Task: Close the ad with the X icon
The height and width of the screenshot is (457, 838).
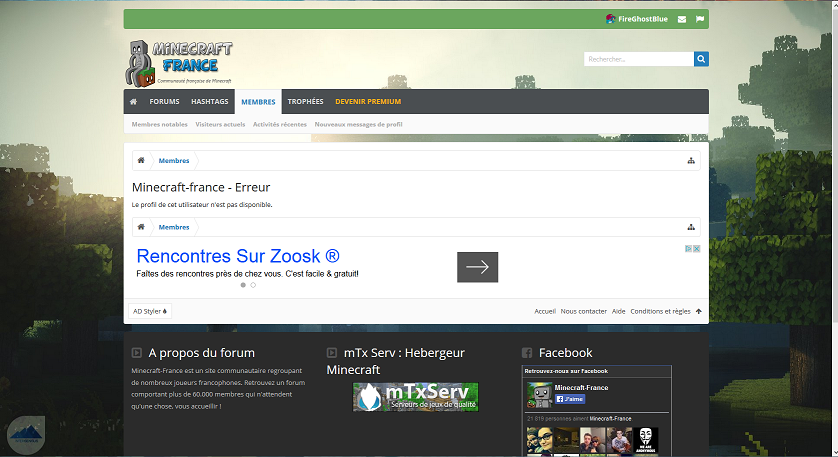Action: click(696, 249)
